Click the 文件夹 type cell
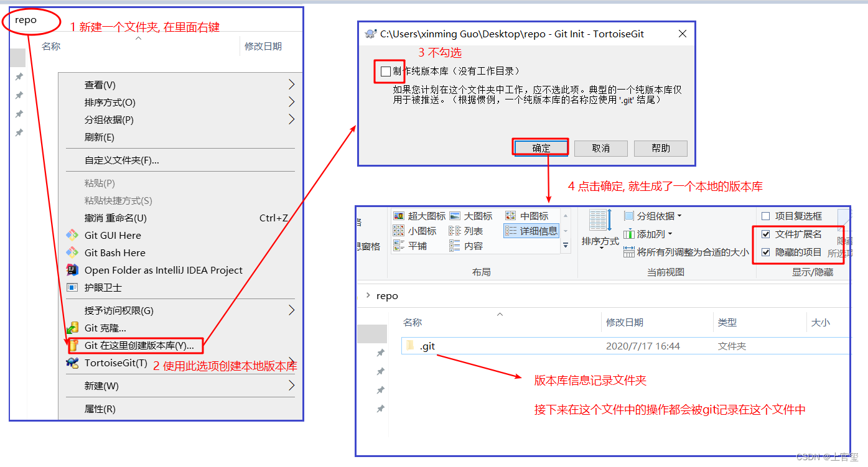 coord(732,346)
